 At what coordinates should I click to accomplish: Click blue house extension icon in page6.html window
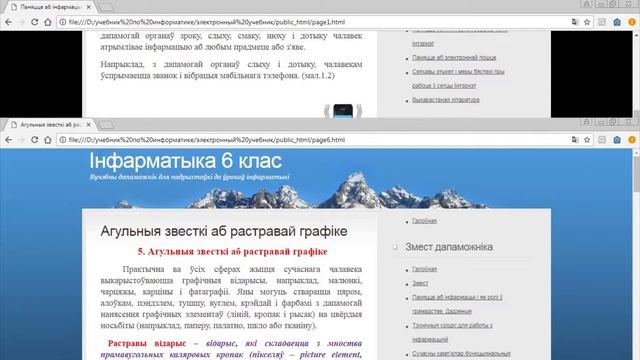pos(617,140)
